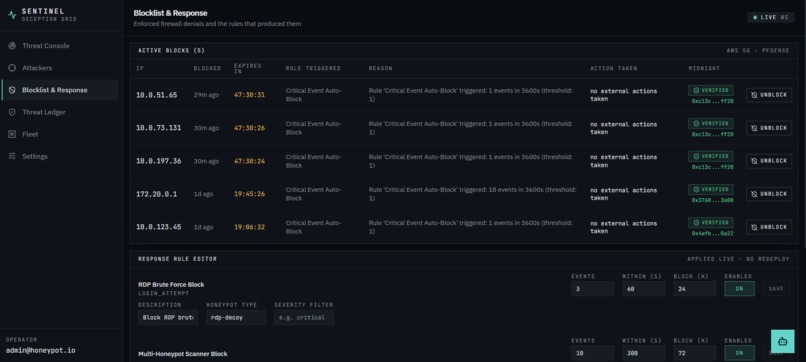Click Action Taken column header
Image resolution: width=806 pixels, height=362 pixels.
pyautogui.click(x=613, y=68)
